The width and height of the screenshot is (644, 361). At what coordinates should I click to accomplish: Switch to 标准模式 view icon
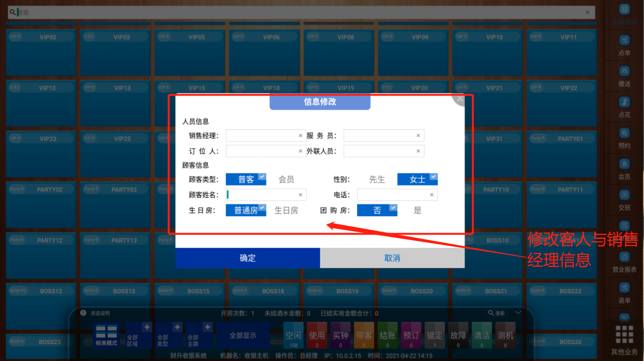pyautogui.click(x=106, y=335)
